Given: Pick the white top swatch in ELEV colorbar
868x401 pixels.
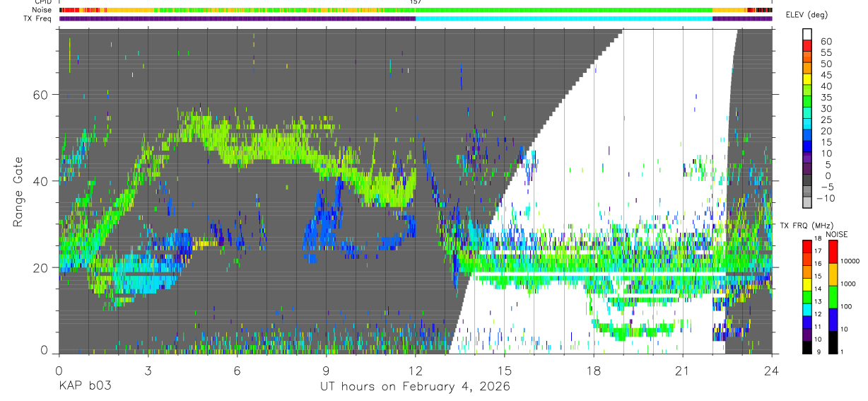Looking at the screenshot, I should coord(807,35).
